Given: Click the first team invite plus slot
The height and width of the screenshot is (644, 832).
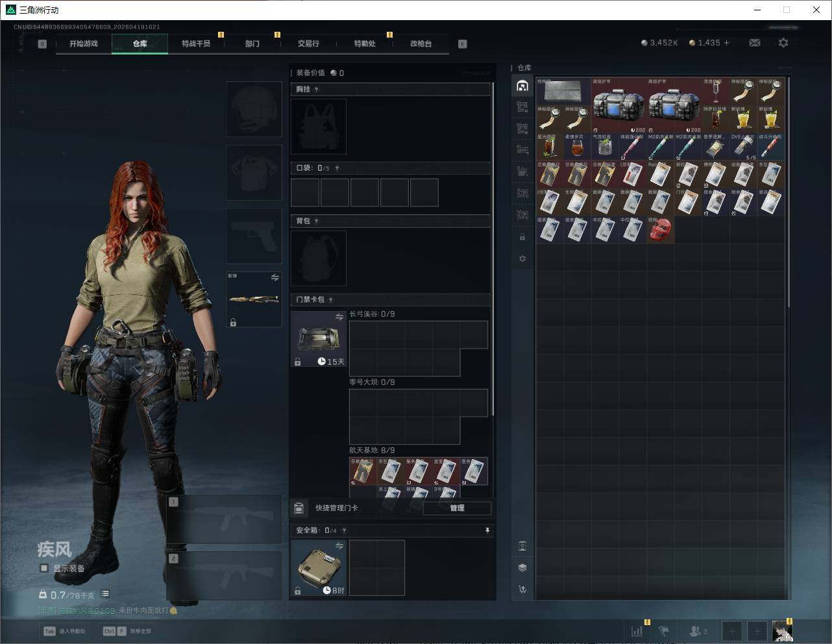Looking at the screenshot, I should [x=732, y=630].
